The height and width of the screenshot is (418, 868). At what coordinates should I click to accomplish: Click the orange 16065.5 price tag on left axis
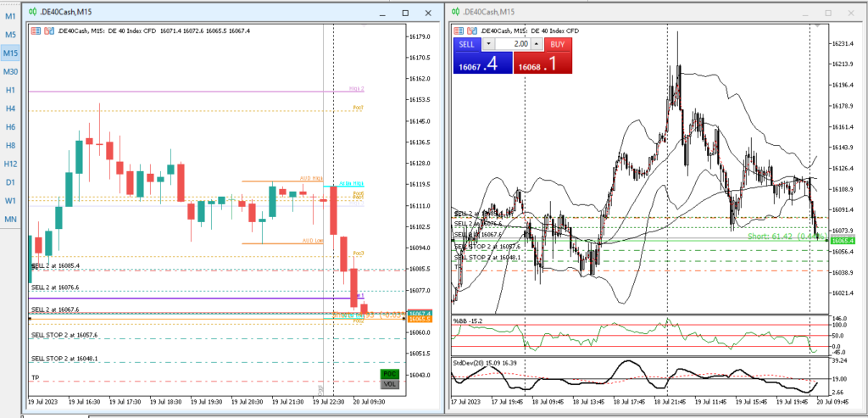(x=420, y=320)
